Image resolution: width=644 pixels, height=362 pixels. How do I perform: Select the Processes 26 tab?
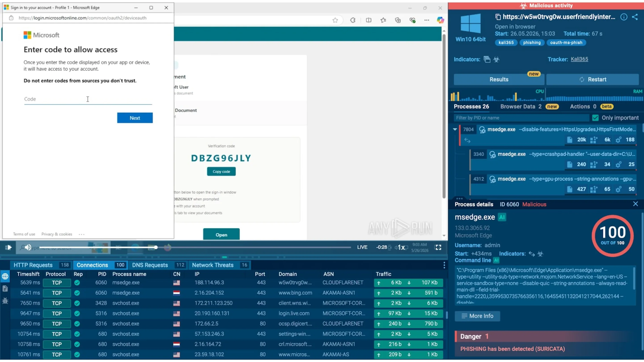point(471,106)
